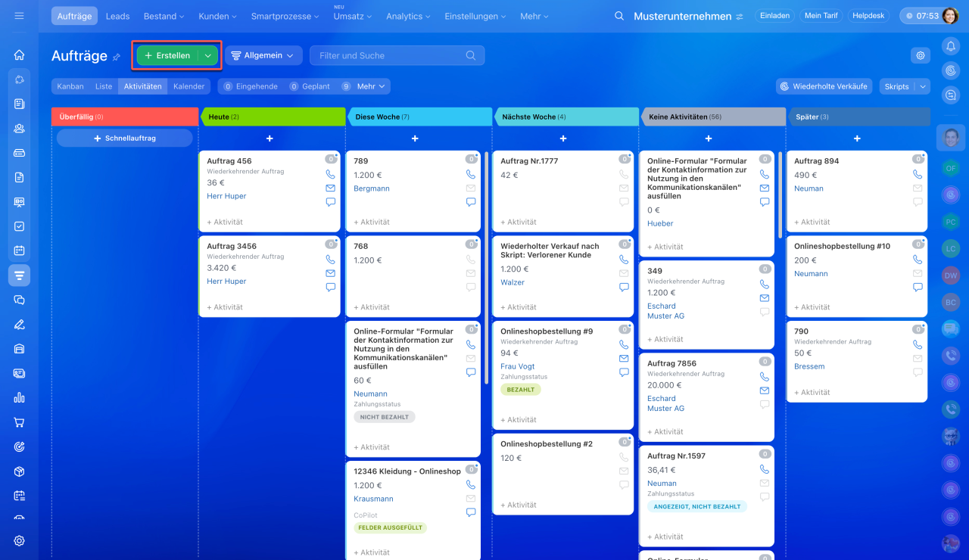Open Mein Tarif
This screenshot has width=969, height=560.
[821, 16]
